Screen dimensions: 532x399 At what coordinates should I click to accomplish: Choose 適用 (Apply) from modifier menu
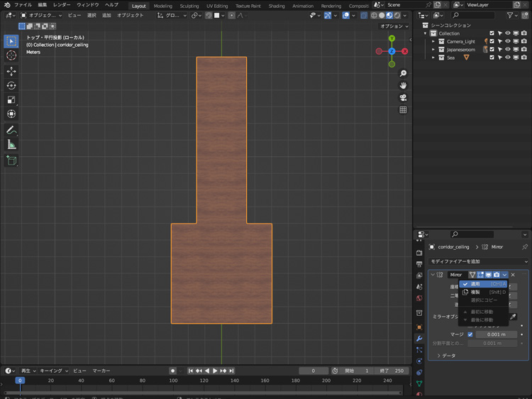coord(476,283)
